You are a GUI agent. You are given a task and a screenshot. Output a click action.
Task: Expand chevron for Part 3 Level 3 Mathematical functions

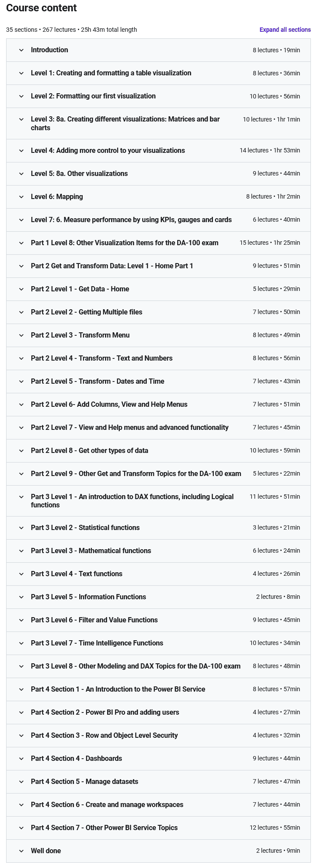[21, 551]
